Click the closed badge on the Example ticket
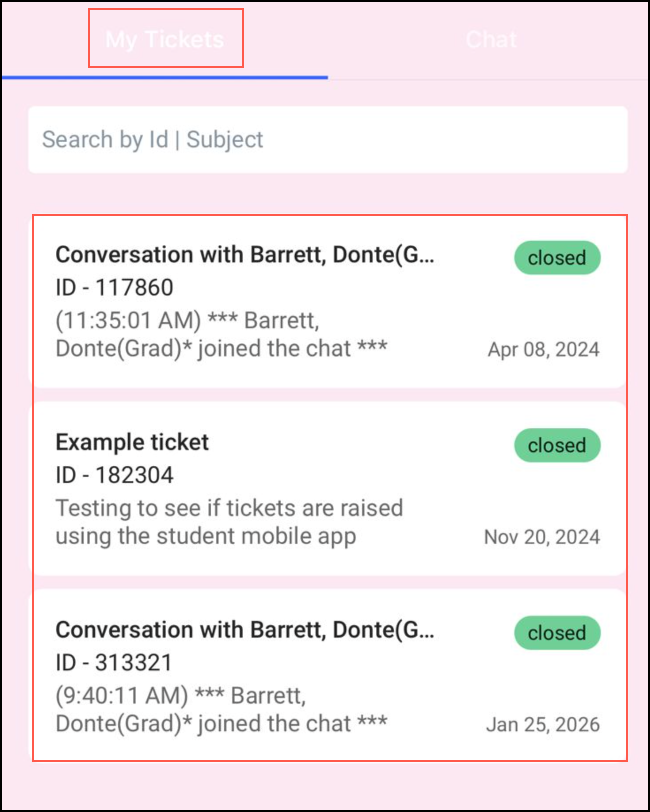Screen dimensions: 650x812 [x=556, y=445]
